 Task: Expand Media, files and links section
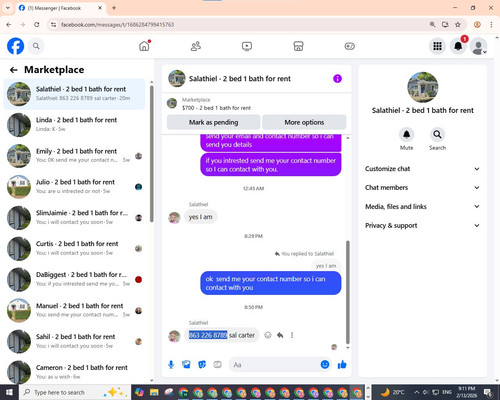coord(422,206)
